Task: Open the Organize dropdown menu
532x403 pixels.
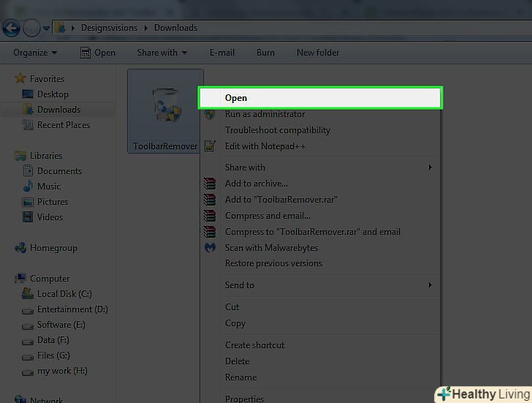Action: pyautogui.click(x=35, y=53)
